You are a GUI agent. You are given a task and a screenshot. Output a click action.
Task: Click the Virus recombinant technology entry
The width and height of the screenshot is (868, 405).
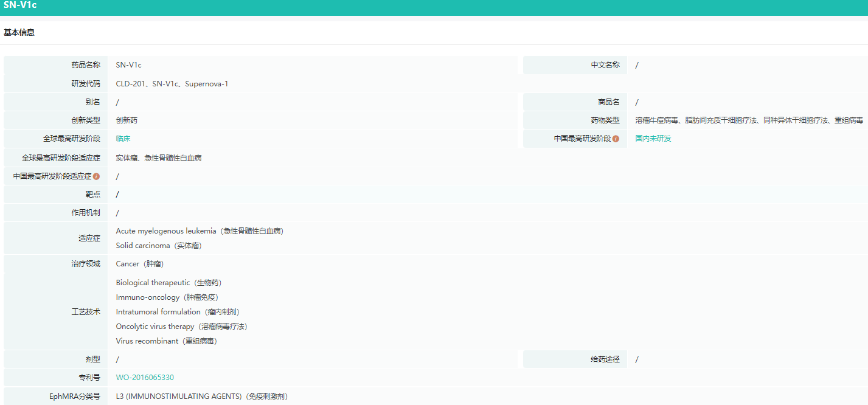pos(166,341)
